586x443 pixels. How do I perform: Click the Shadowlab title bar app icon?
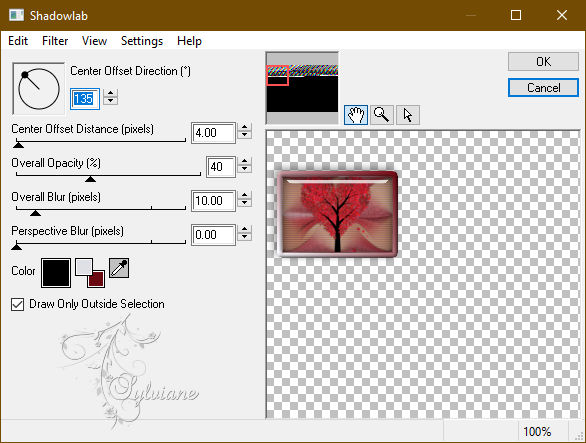[16, 15]
